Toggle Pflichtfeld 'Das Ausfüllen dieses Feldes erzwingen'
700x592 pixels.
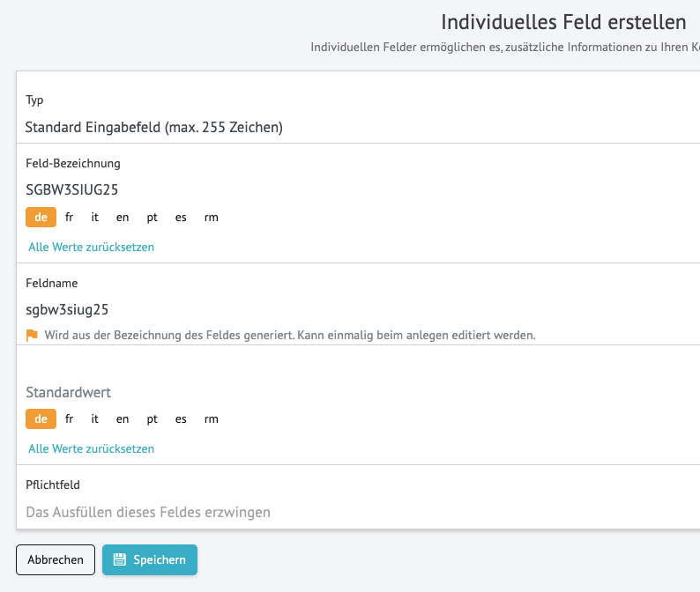(148, 512)
